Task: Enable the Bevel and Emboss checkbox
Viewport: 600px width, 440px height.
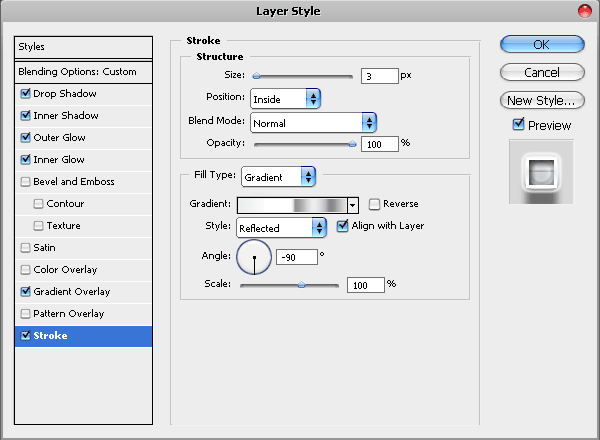Action: 26,181
